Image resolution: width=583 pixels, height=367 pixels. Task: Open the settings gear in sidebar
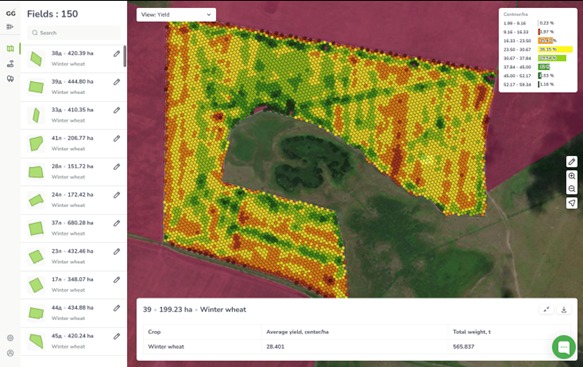coord(10,338)
